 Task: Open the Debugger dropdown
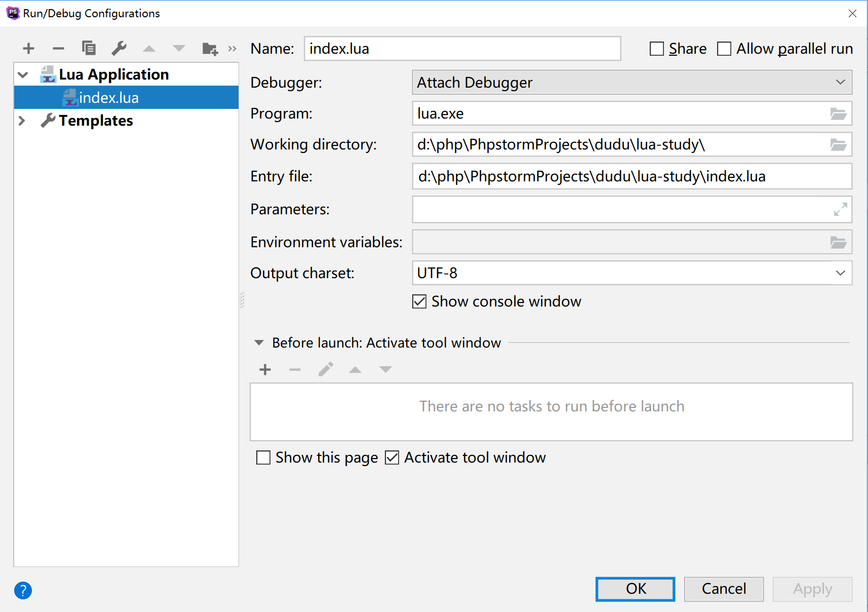(x=632, y=82)
